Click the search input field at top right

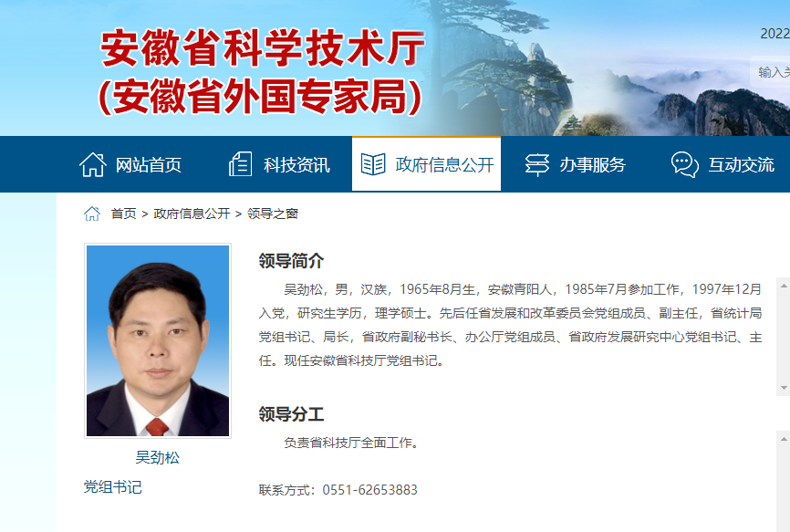click(x=770, y=72)
